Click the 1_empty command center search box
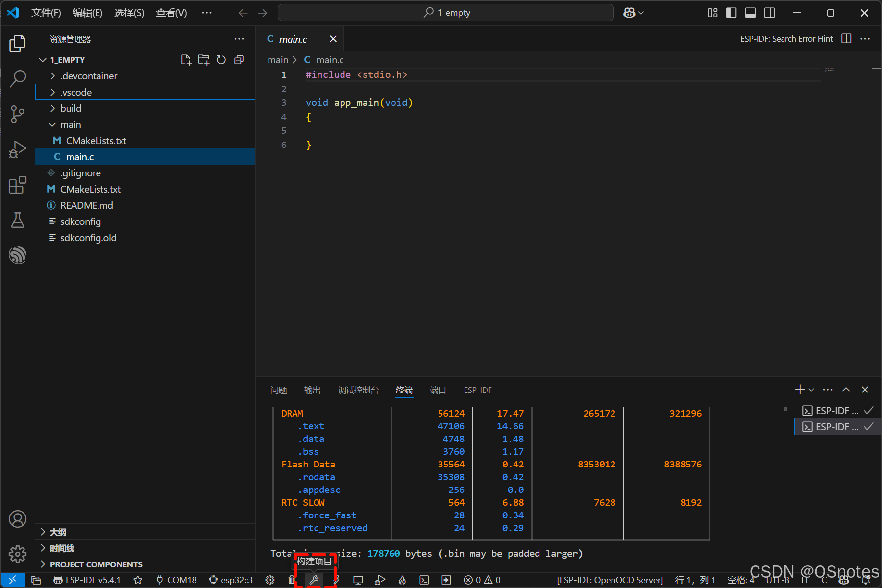 coord(445,13)
